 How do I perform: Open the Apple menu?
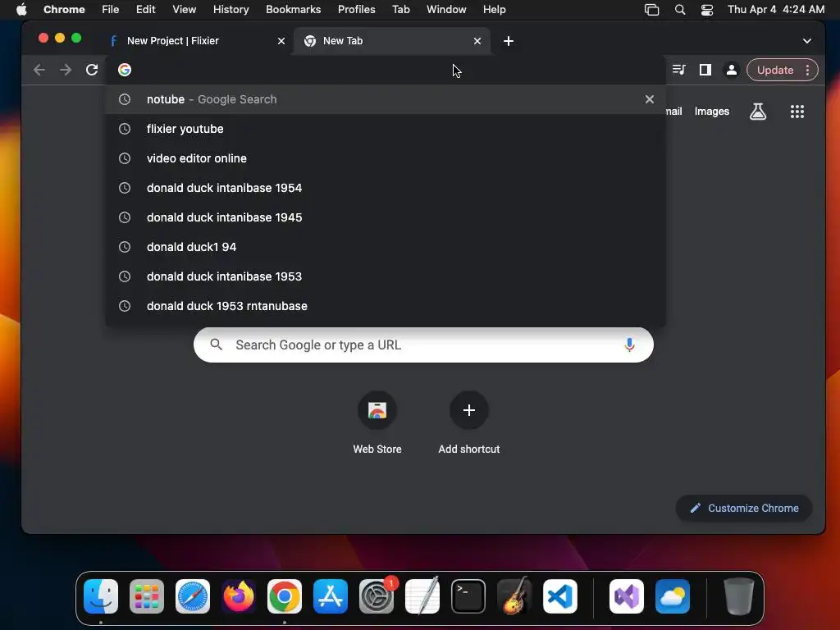click(x=21, y=9)
